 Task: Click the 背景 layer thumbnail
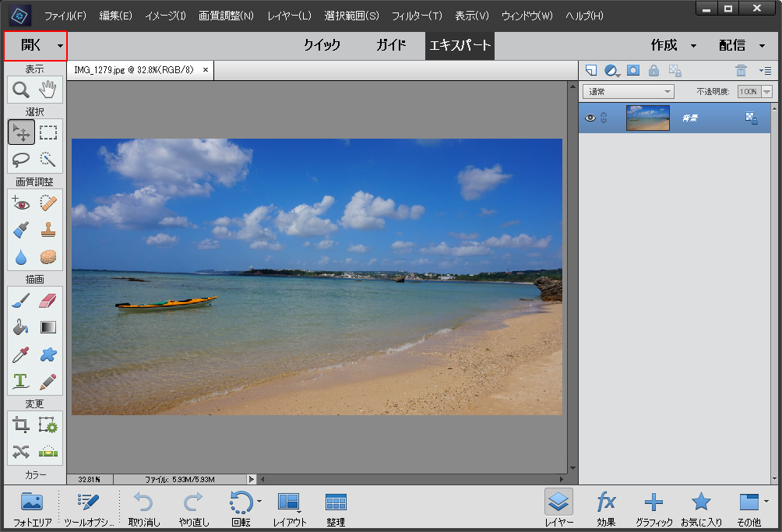pos(647,118)
